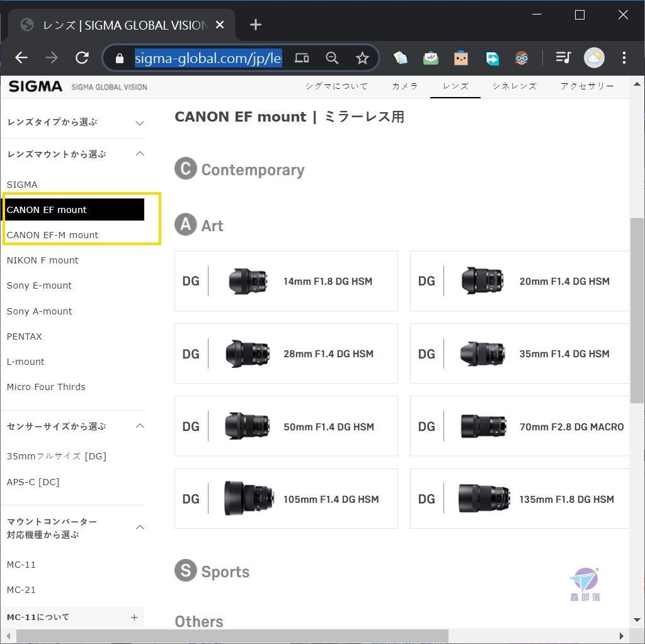The image size is (645, 644).
Task: Open 70mm F2.8 DG MACRO lens card
Action: click(x=520, y=426)
